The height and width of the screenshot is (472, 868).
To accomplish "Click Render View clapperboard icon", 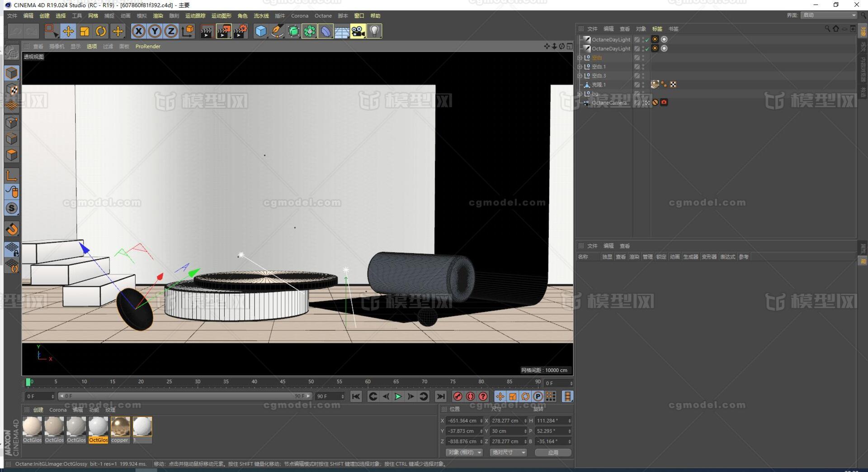I will (x=207, y=31).
